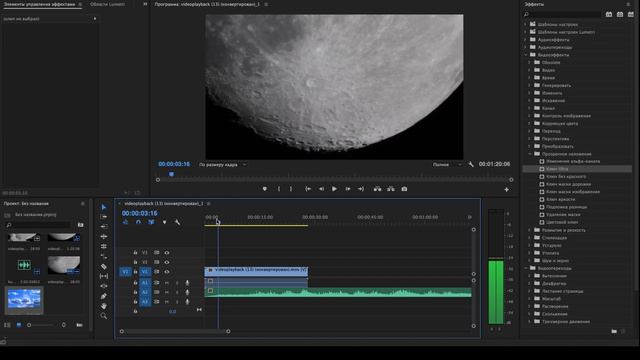Select Элементы управления эффектами tab
The width and height of the screenshot is (640, 360).
39,4
